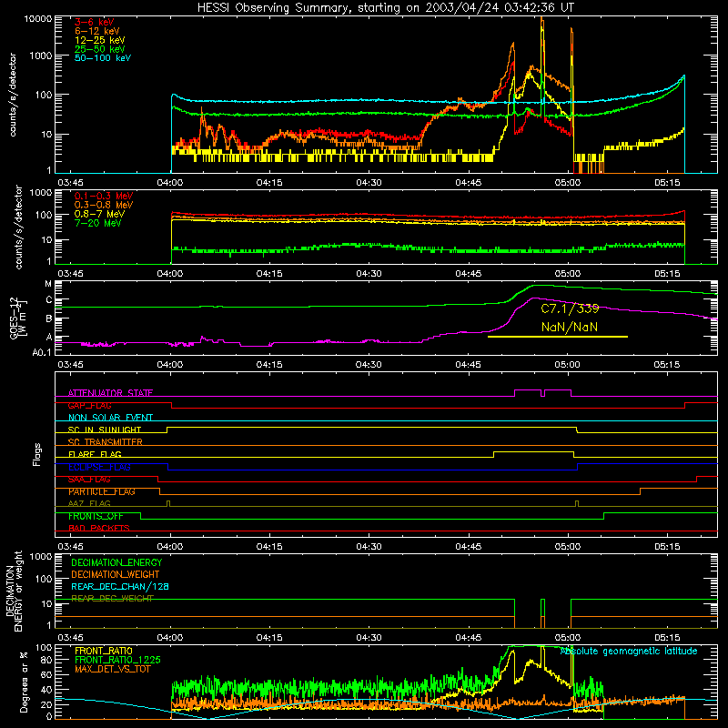Click the yellow flare duration bar in GOES panel

[x=558, y=337]
